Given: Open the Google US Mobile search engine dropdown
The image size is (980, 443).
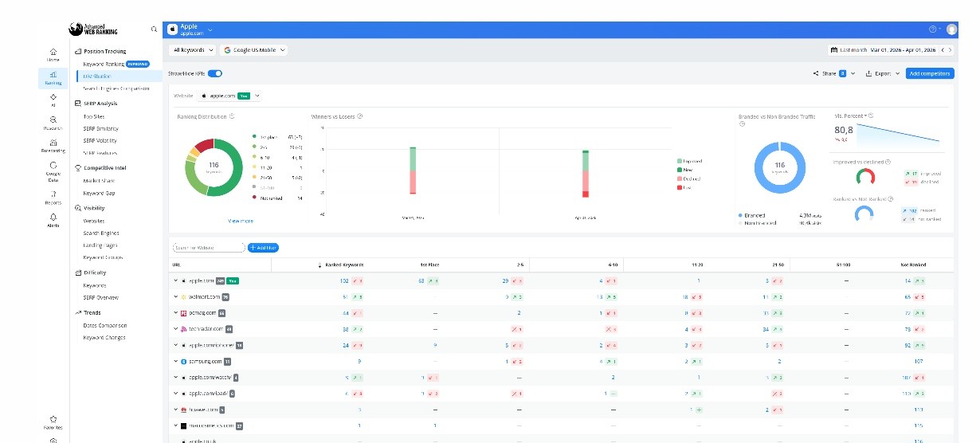Looking at the screenshot, I should [x=253, y=49].
